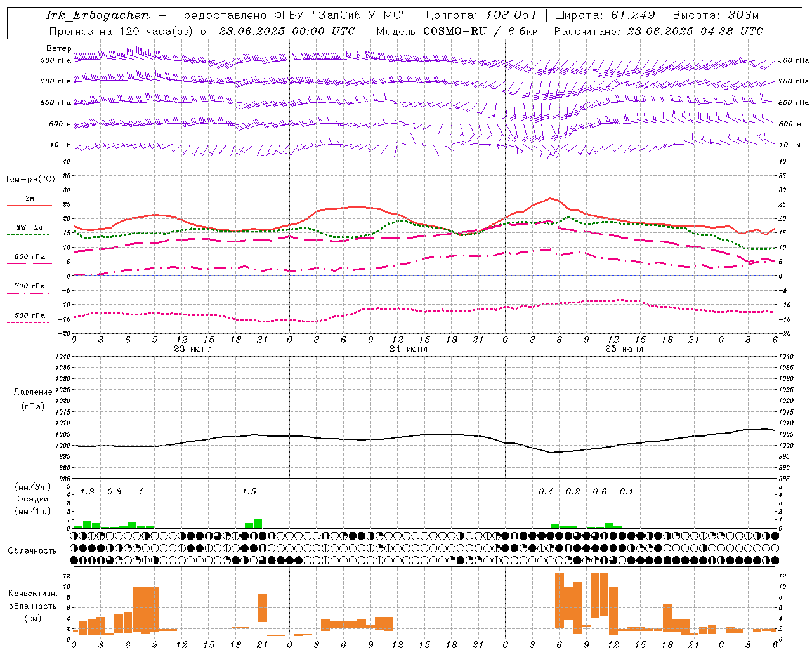812x650 pixels.
Task: Click the 700 гПа temperature legend entry
Action: [x=30, y=286]
